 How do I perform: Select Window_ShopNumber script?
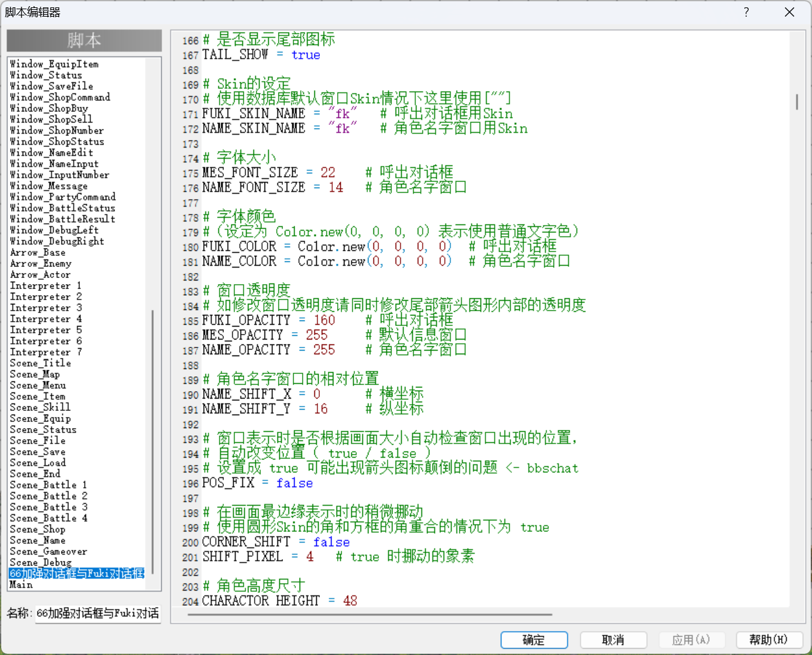57,130
